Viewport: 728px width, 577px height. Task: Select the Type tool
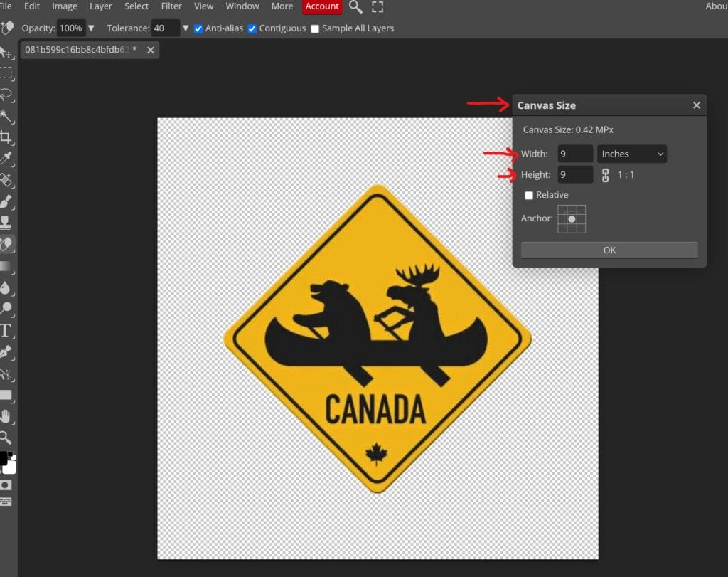[6, 330]
